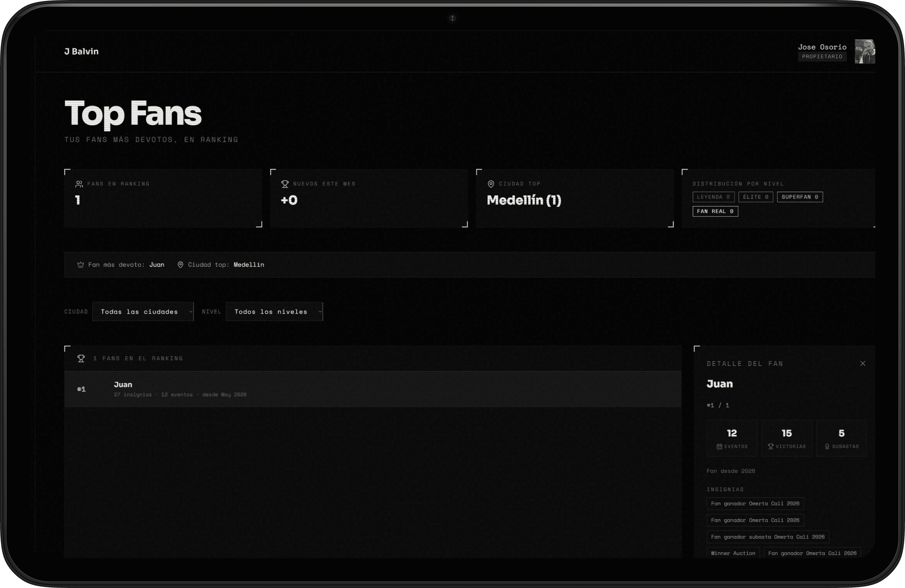Close the Detalle del Fan panel
This screenshot has height=588, width=905.
tap(863, 364)
